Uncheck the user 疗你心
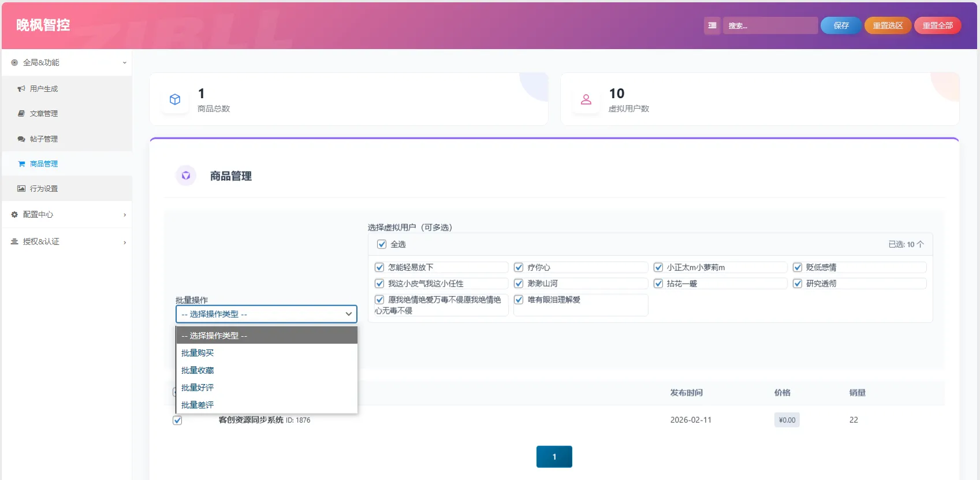Image resolution: width=980 pixels, height=480 pixels. (x=519, y=267)
